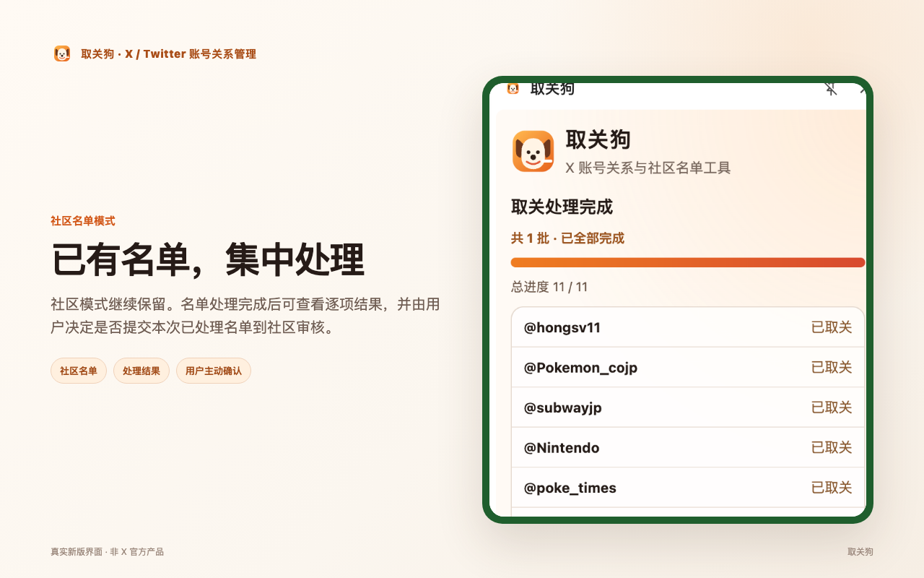The image size is (924, 578).
Task: Select the @hongsv11 account handle
Action: pos(562,328)
